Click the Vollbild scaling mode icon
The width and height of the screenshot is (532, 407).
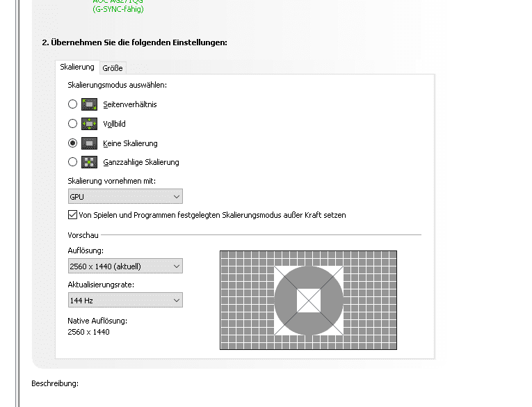(89, 124)
